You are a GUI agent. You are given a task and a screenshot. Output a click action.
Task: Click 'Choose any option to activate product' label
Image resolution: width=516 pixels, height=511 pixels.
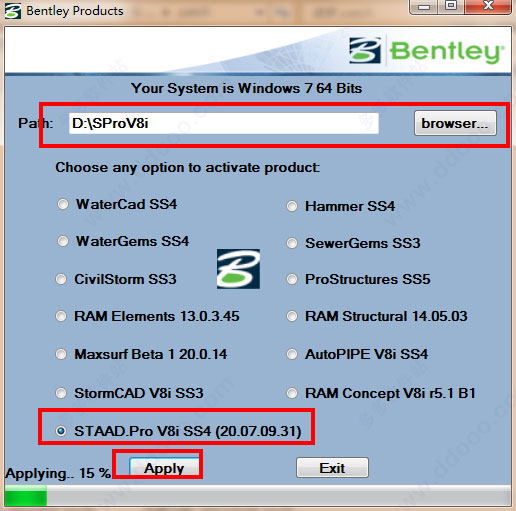click(187, 167)
